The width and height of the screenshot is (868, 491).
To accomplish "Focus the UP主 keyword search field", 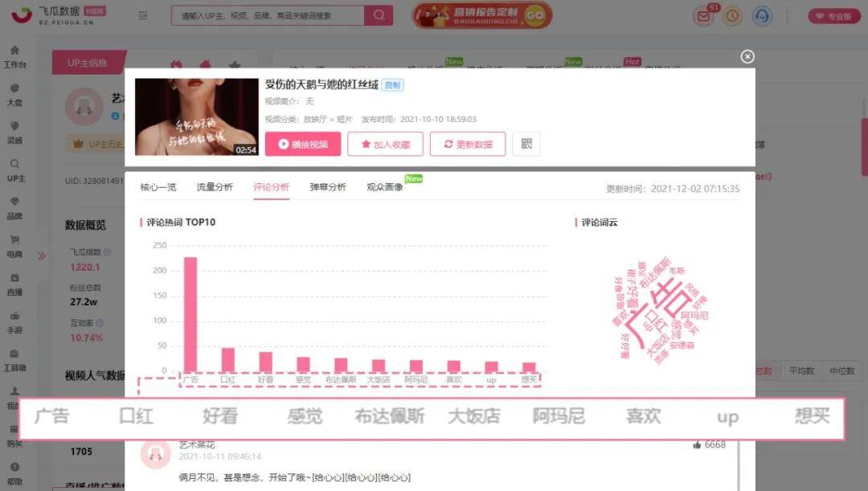I will click(x=268, y=15).
